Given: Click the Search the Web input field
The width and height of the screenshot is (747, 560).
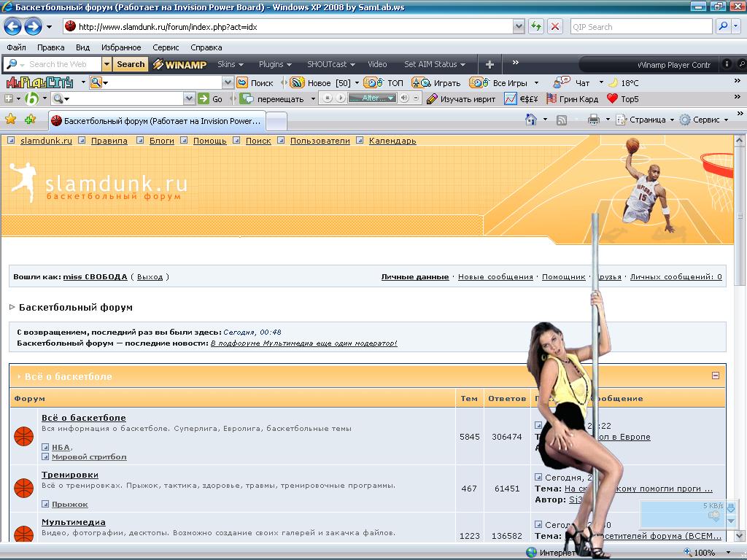Looking at the screenshot, I should [58, 64].
